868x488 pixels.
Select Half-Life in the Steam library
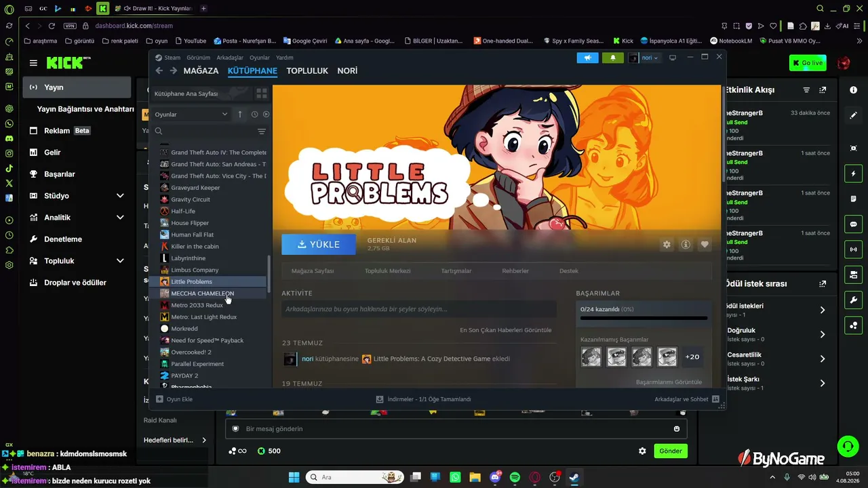click(x=182, y=211)
